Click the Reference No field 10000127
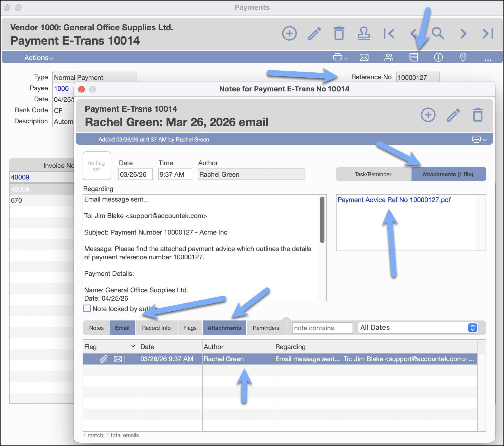Screen dimensions: 504x446 click(418, 77)
